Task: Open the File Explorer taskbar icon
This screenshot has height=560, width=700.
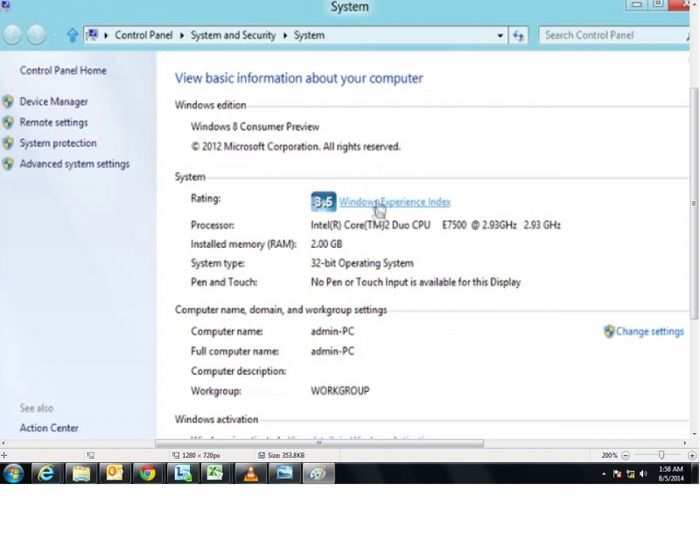Action: (81, 473)
